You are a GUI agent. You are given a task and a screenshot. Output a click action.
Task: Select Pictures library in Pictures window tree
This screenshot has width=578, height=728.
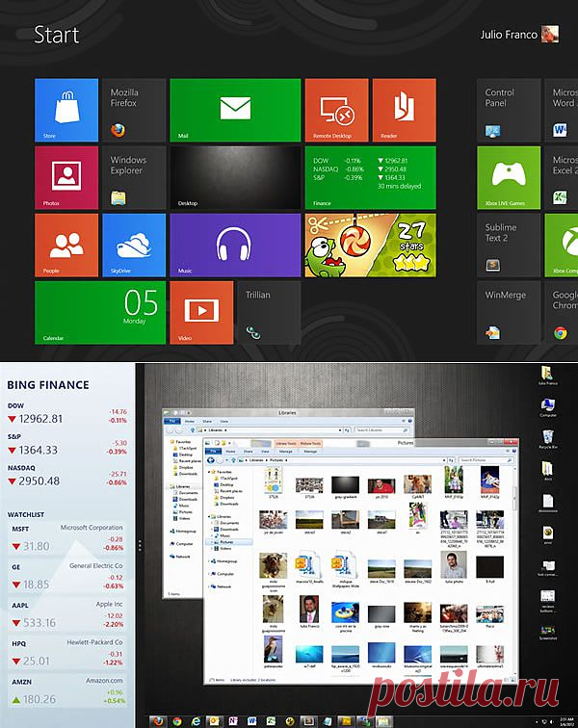point(226,542)
